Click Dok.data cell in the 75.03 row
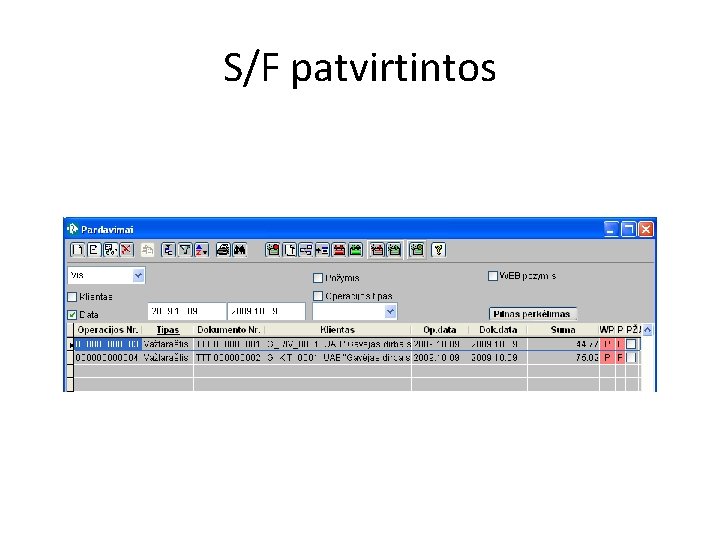Screen dimensions: 720x540 [498, 358]
